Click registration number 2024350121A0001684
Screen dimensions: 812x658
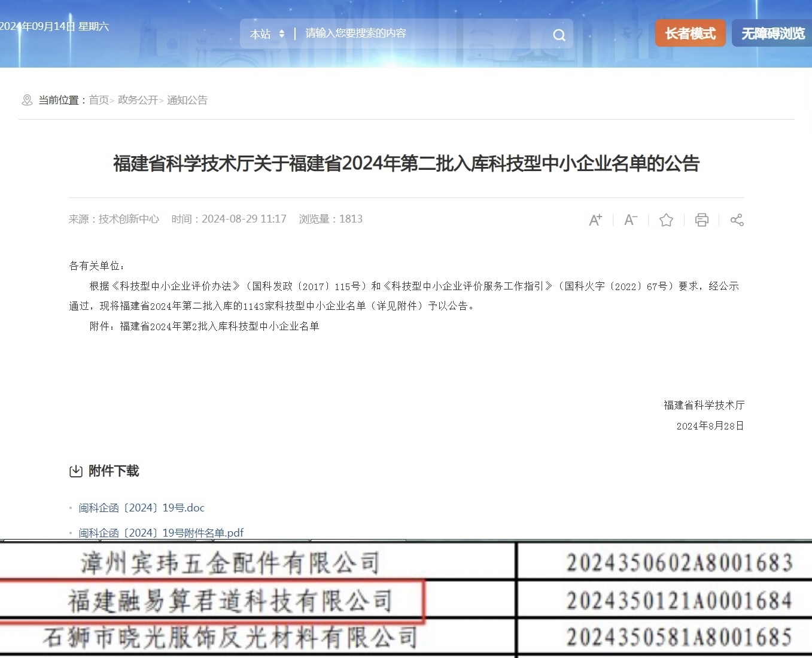[x=679, y=601]
